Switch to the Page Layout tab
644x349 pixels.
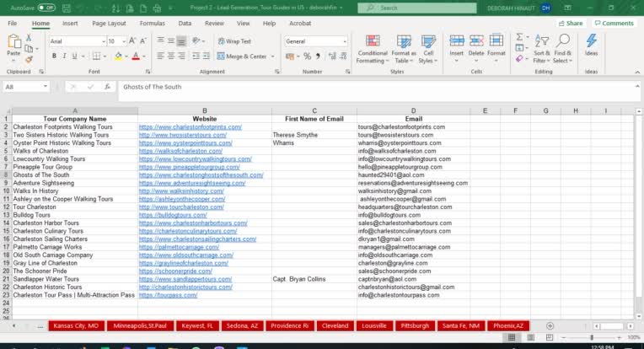[x=109, y=24]
